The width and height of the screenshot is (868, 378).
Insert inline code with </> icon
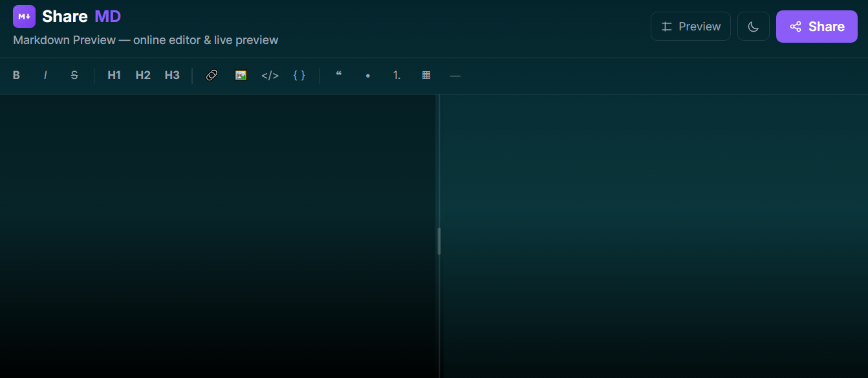click(x=270, y=75)
